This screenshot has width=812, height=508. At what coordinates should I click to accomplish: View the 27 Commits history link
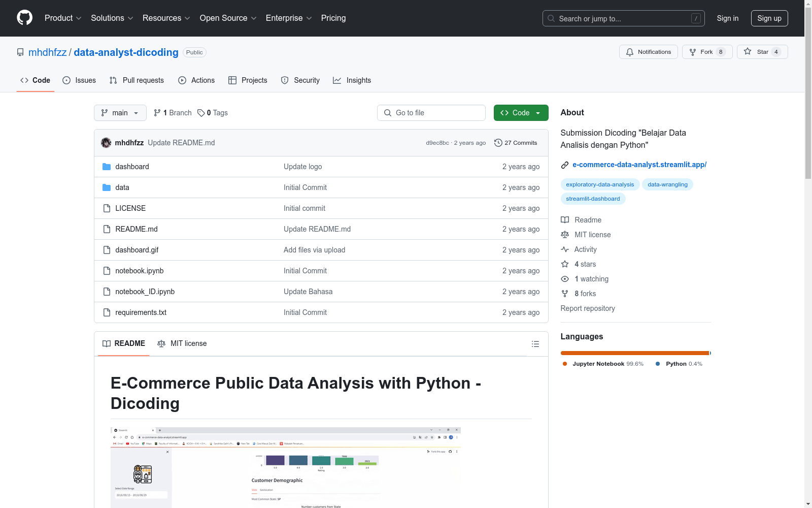pos(516,143)
